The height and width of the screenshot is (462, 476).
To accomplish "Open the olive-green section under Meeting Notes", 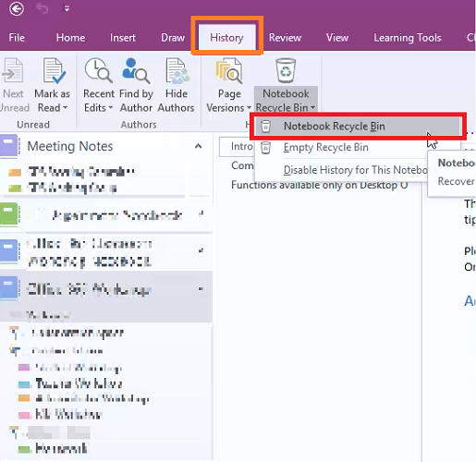I will 15,188.
